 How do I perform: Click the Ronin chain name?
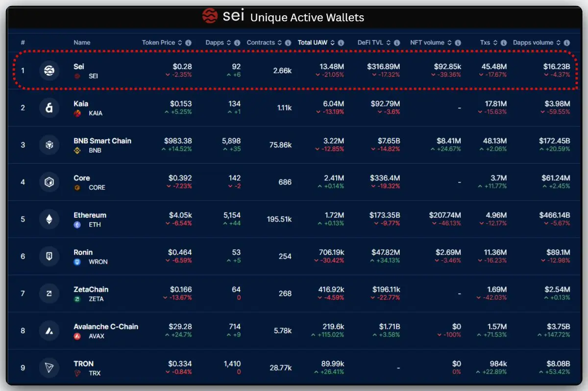click(x=83, y=252)
